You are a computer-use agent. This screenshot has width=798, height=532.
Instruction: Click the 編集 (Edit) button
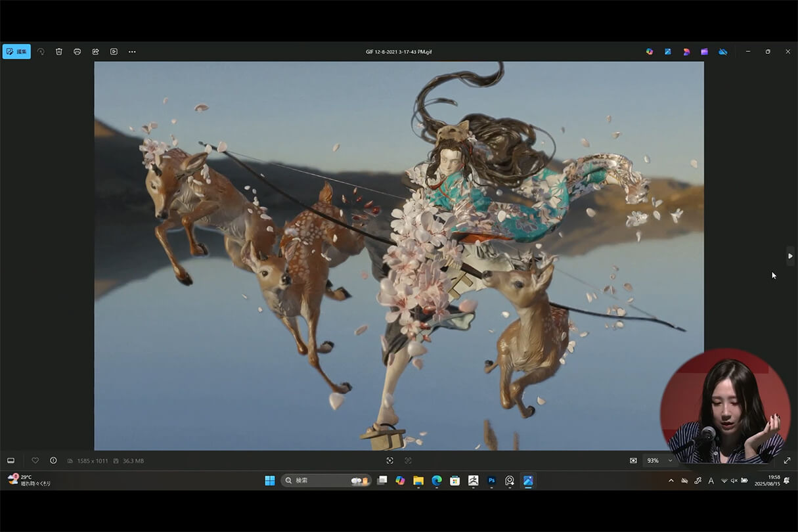pyautogui.click(x=16, y=51)
